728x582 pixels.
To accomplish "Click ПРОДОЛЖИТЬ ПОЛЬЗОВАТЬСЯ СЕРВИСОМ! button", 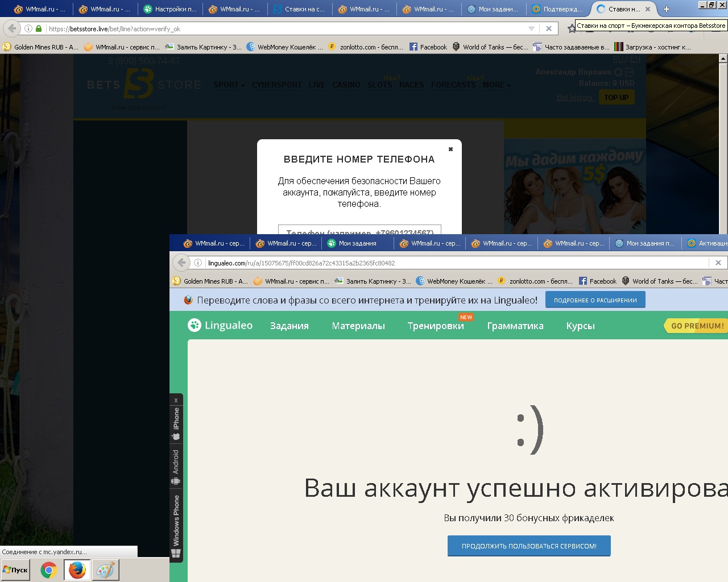I will pyautogui.click(x=529, y=546).
